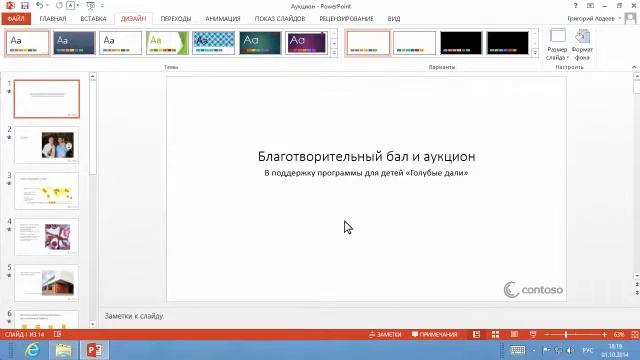The height and width of the screenshot is (360, 640).
Task: Open Internet Explorer from taskbar
Action: click(32, 350)
